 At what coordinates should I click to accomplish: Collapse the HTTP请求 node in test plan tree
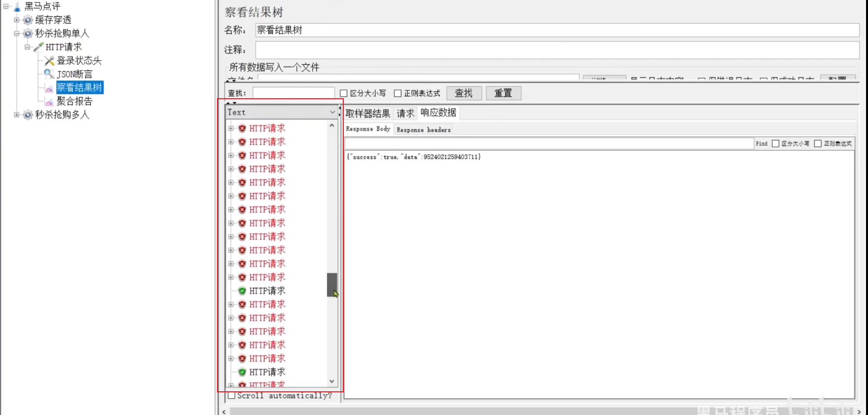pyautogui.click(x=27, y=47)
